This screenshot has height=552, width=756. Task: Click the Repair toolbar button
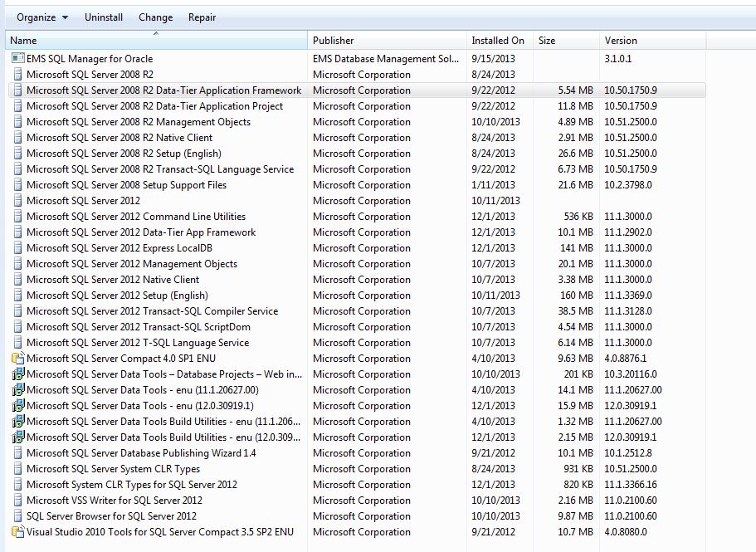(202, 17)
